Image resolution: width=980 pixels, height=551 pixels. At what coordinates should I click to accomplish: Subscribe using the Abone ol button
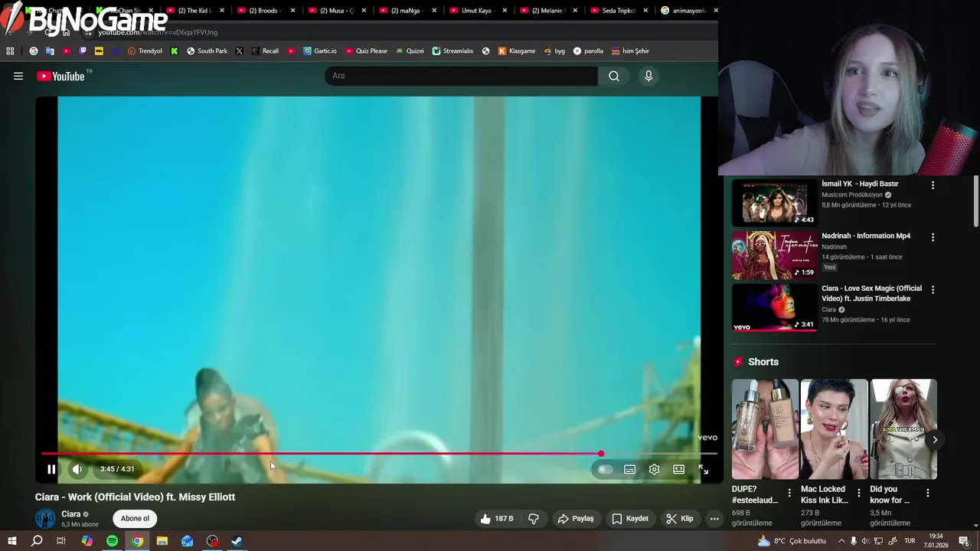tap(135, 518)
